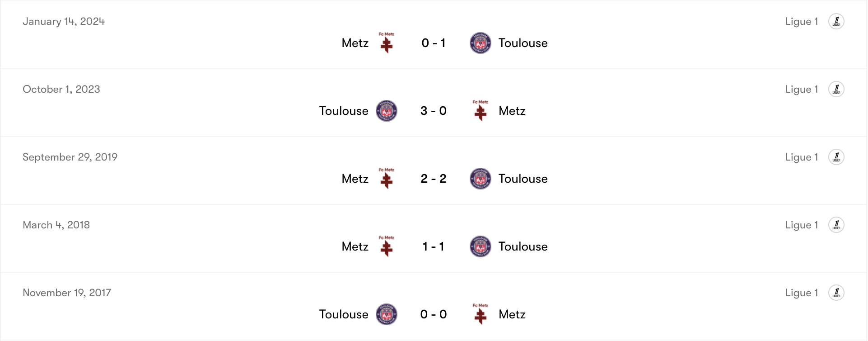This screenshot has width=868, height=341.
Task: Click Ligue 1 label for October 1, 2023
Action: click(802, 89)
